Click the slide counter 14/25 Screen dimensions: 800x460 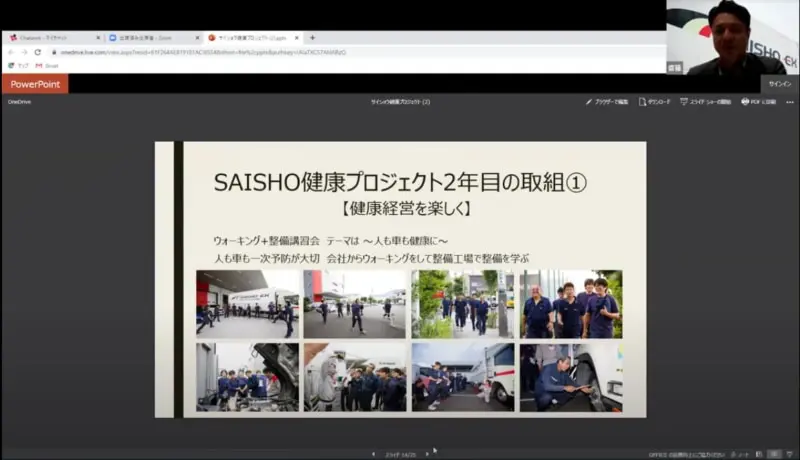coord(401,454)
